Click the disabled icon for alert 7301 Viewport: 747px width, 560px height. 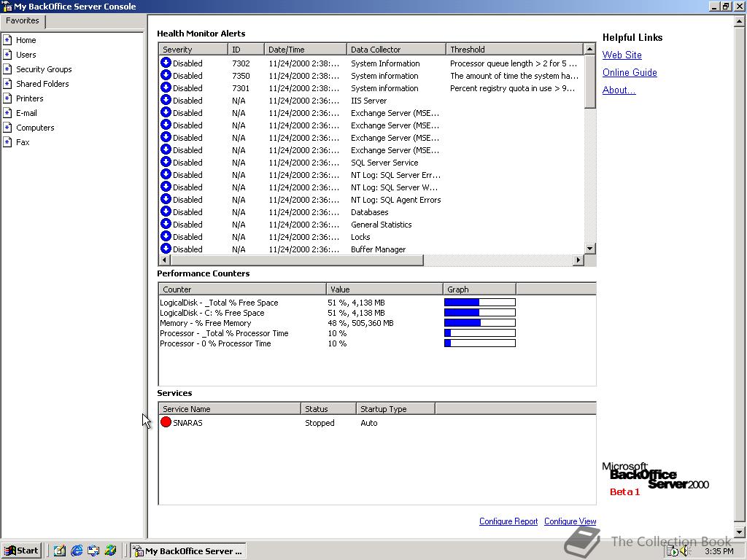click(x=166, y=87)
